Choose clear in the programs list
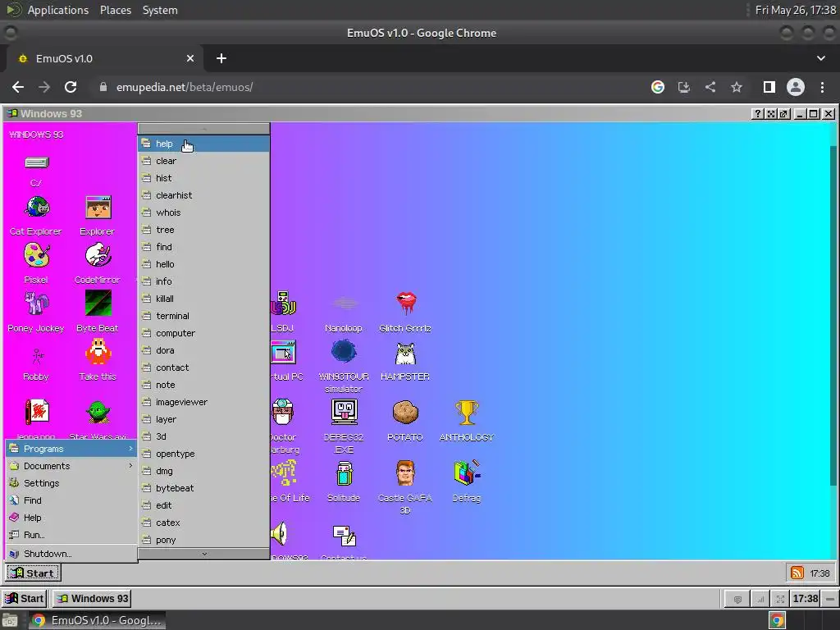This screenshot has width=840, height=630. tap(203, 161)
